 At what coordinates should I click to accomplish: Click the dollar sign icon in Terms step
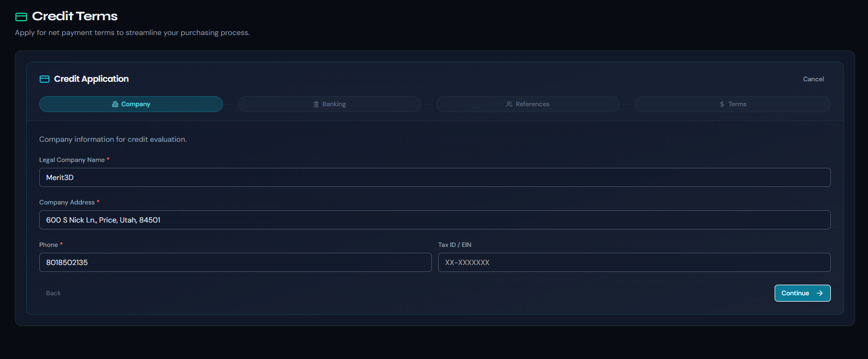pos(722,104)
